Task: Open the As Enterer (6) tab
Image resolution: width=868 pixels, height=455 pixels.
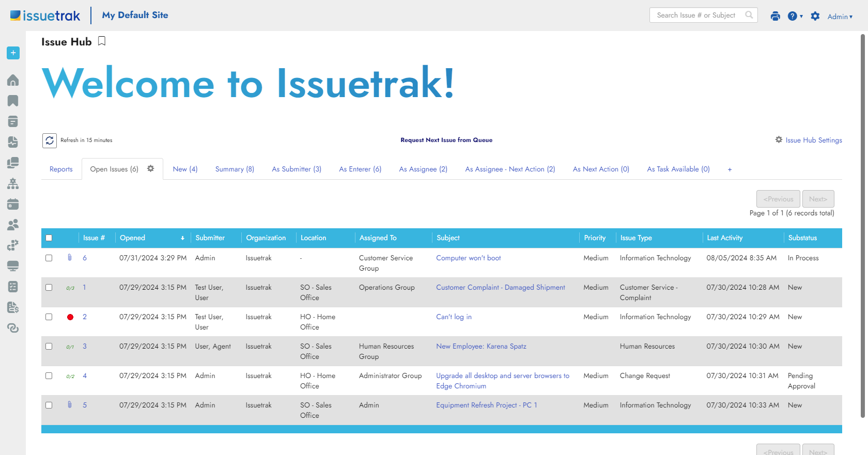Action: point(360,169)
